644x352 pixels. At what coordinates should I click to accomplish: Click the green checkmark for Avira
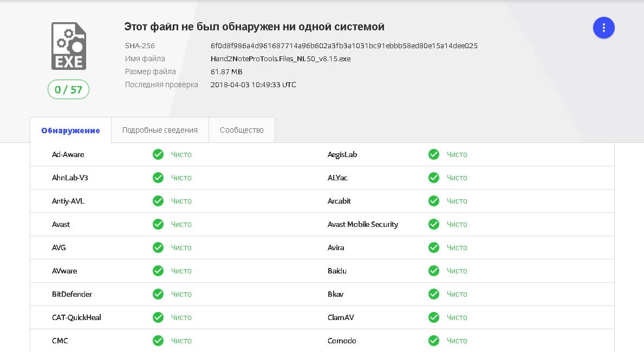(x=434, y=247)
